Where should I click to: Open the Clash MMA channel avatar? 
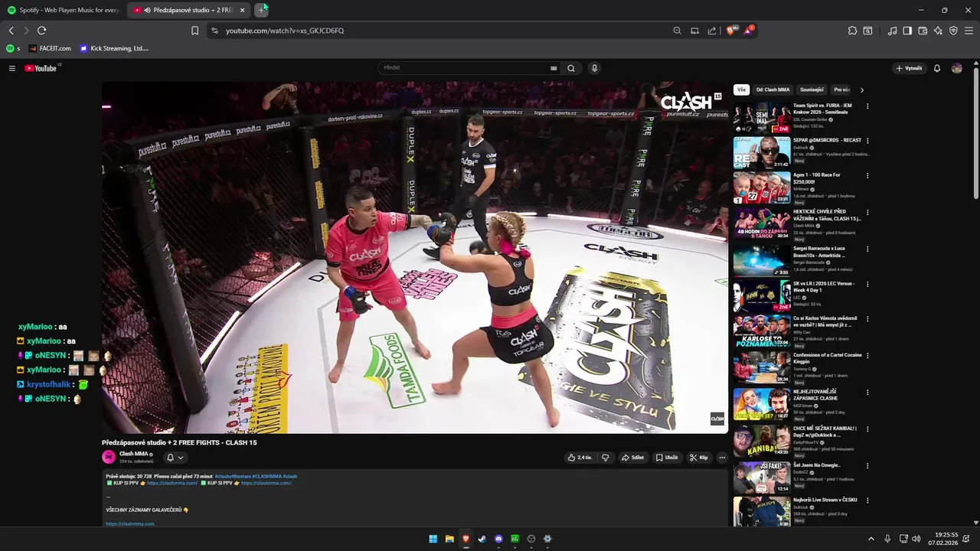click(x=109, y=457)
